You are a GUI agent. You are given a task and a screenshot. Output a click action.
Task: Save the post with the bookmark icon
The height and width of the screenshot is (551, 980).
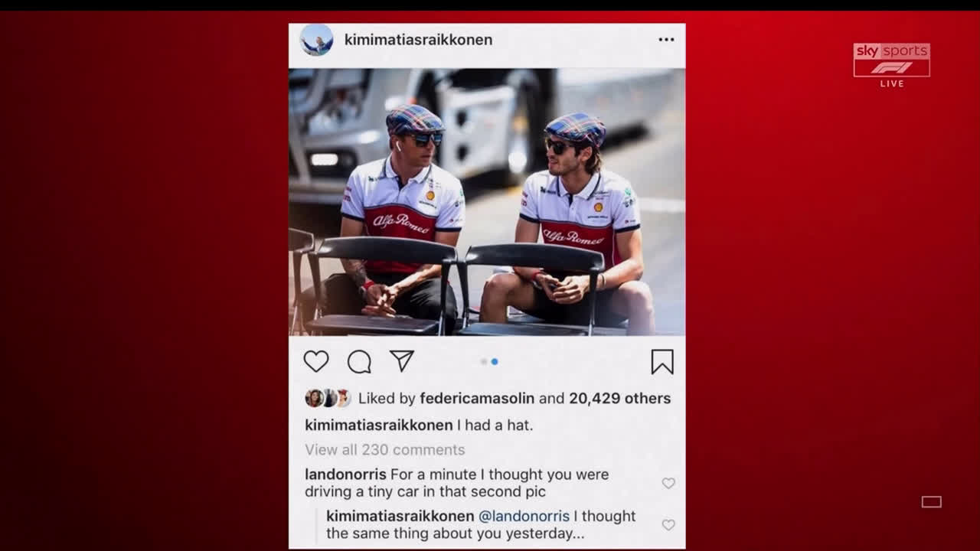pos(662,362)
